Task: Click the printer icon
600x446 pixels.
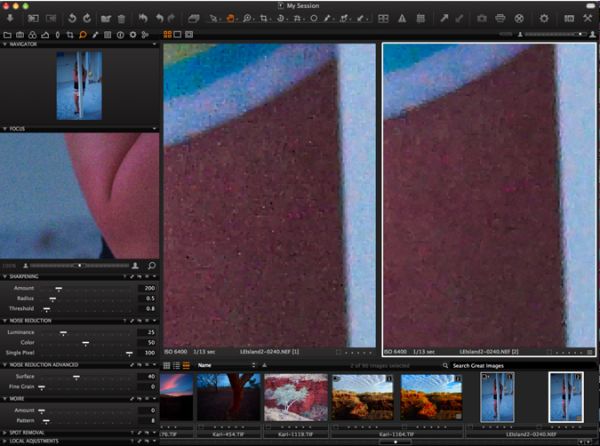Action: pyautogui.click(x=500, y=18)
